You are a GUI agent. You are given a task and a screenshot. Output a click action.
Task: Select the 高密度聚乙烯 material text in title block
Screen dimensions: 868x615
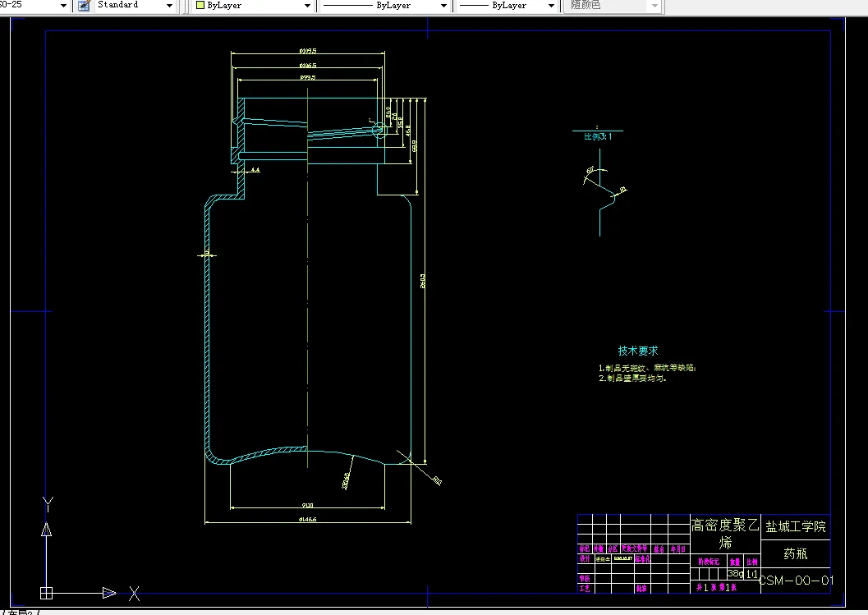point(725,533)
